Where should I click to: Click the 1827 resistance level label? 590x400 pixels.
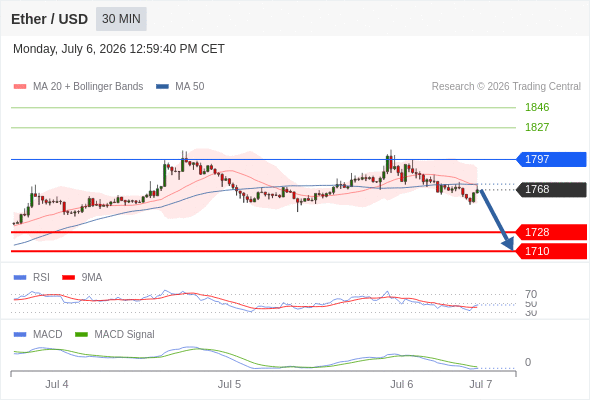(537, 127)
